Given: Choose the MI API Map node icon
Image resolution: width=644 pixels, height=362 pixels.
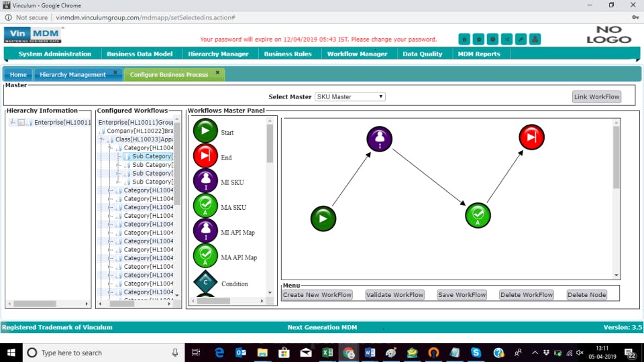Looking at the screenshot, I should tap(205, 231).
